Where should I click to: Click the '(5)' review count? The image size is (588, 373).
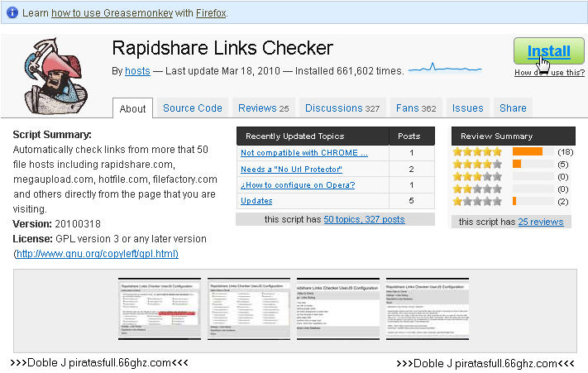point(563,165)
